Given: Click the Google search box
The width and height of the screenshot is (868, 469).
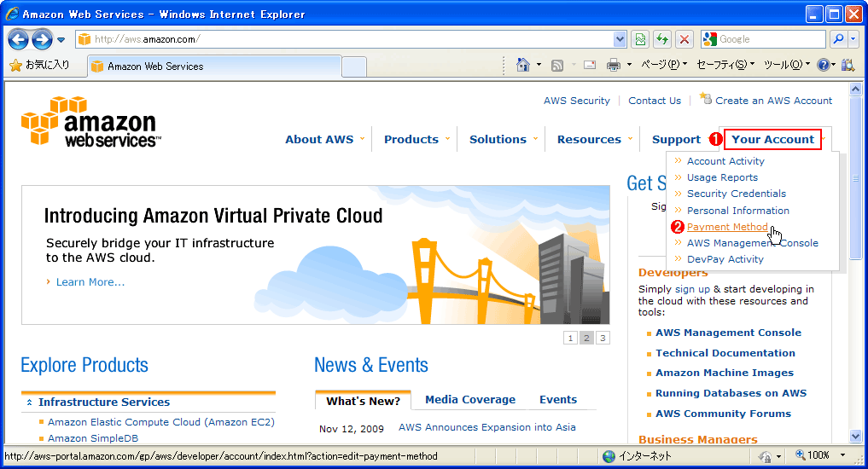Looking at the screenshot, I should [x=763, y=39].
